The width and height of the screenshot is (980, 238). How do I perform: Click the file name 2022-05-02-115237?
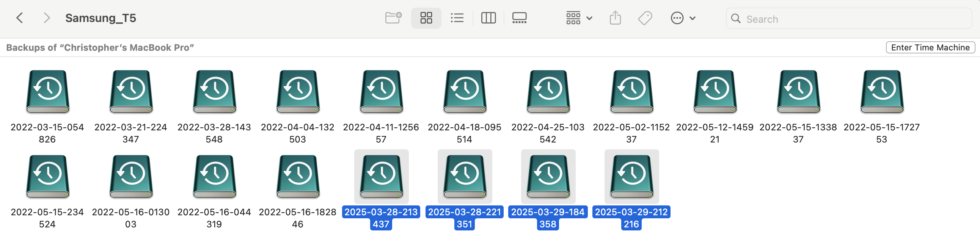pyautogui.click(x=631, y=133)
